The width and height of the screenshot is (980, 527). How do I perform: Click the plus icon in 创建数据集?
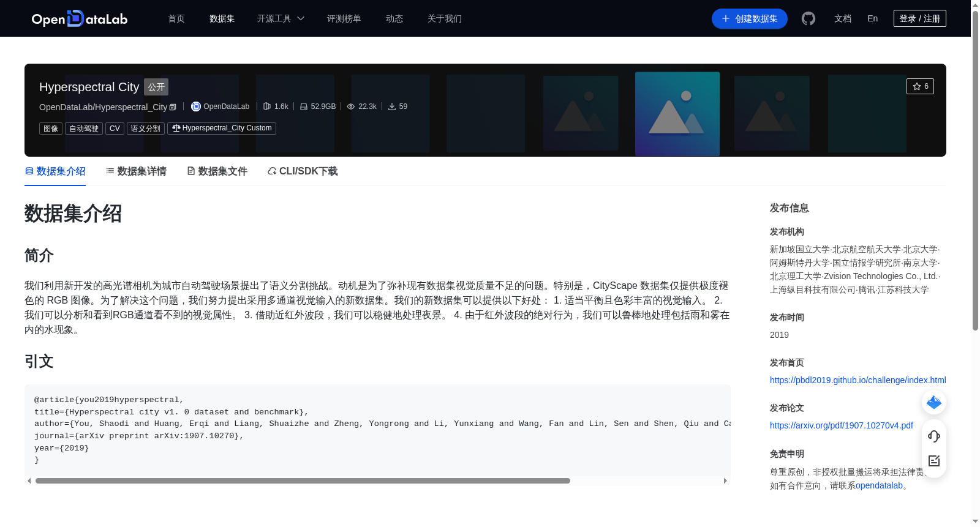pos(726,19)
